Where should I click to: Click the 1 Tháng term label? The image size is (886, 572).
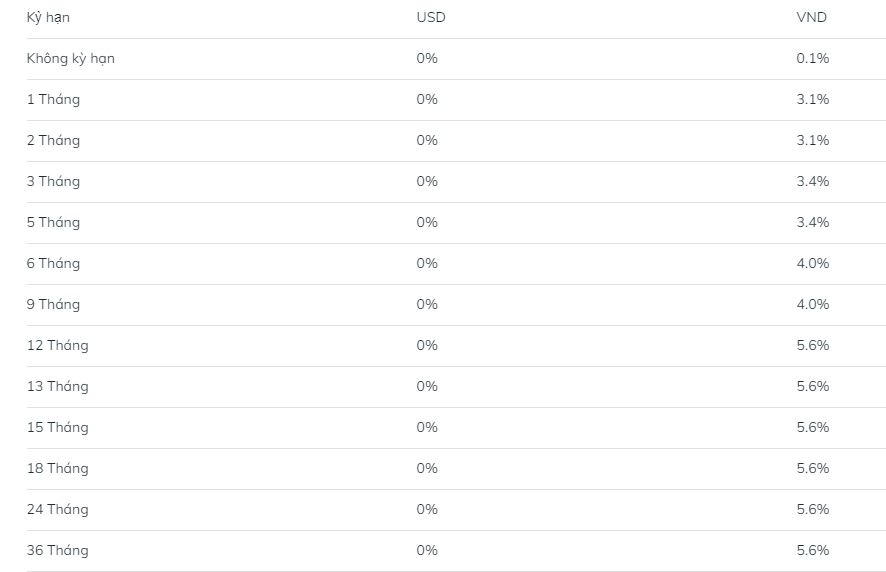53,100
